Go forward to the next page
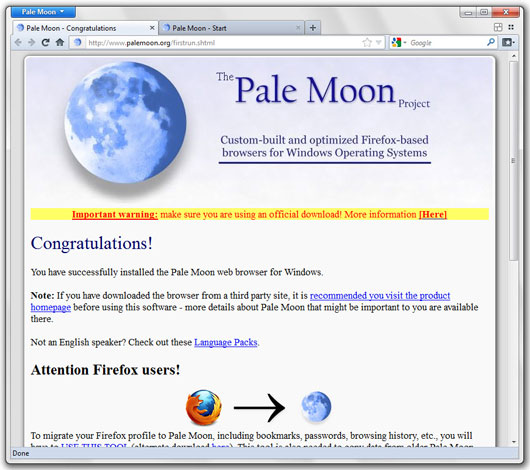530x470 pixels. [x=31, y=43]
